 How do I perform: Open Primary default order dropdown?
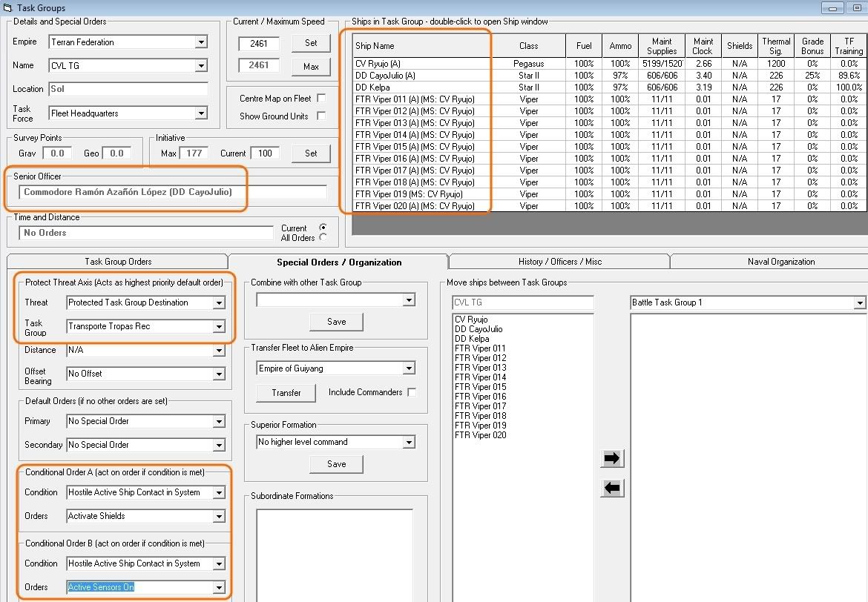pyautogui.click(x=219, y=421)
